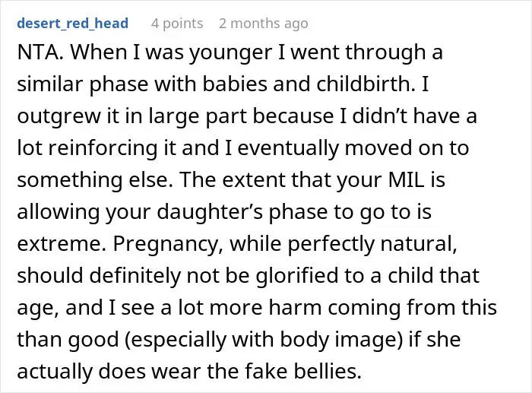532x393 pixels.
Task: Click the '4 points' score label
Action: 177,24
